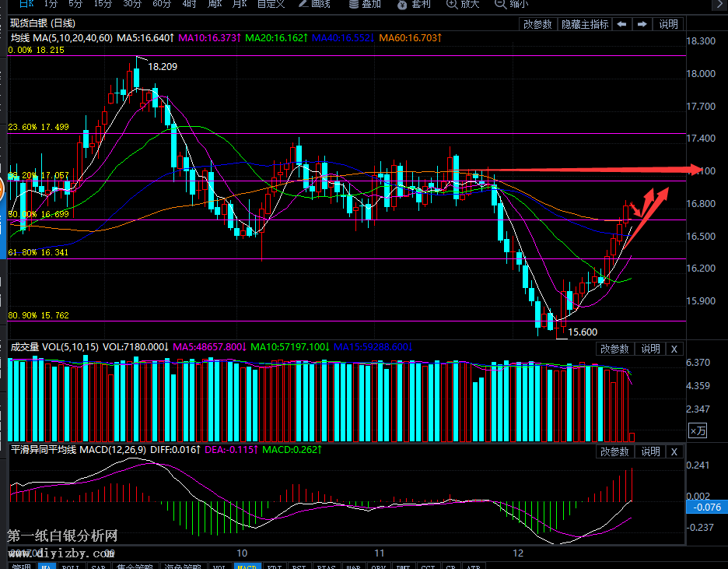
Task: Close the MACD panel with X
Action: pos(674,451)
